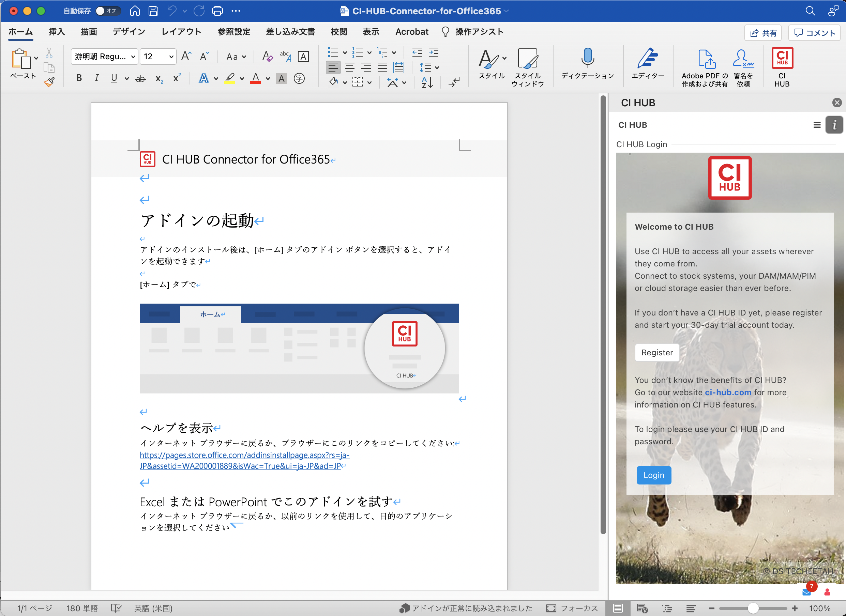Screen dimensions: 846x616
Task: Toggle character shading
Action: click(281, 78)
